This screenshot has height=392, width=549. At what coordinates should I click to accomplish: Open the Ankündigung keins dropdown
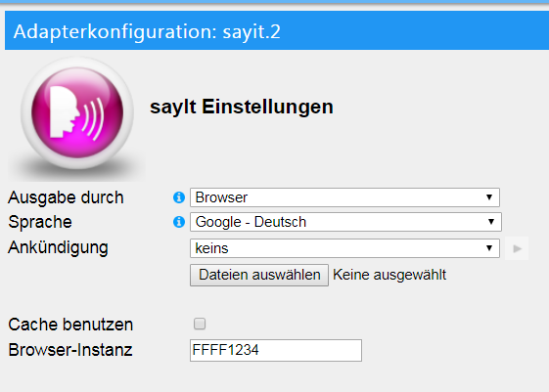[x=344, y=248]
